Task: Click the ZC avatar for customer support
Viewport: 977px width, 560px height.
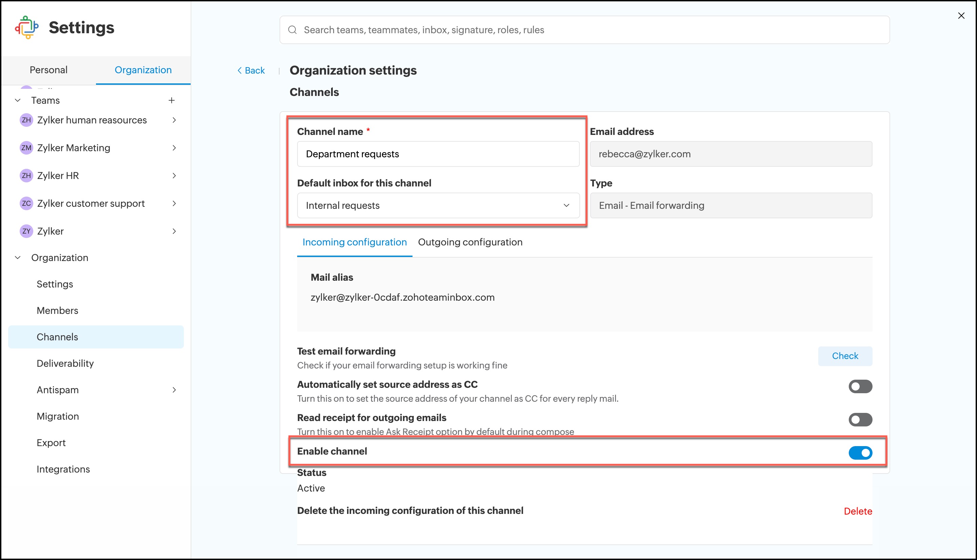Action: click(x=26, y=203)
